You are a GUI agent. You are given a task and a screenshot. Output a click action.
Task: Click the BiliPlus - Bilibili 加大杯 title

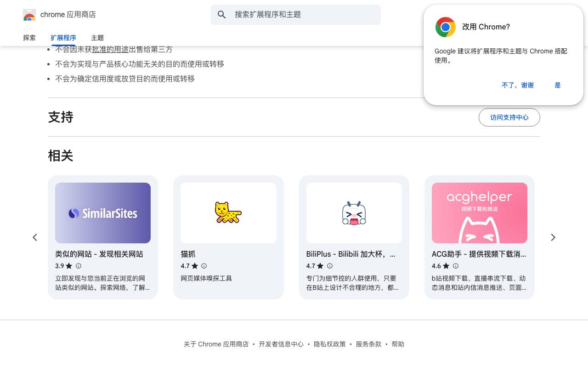click(x=351, y=254)
